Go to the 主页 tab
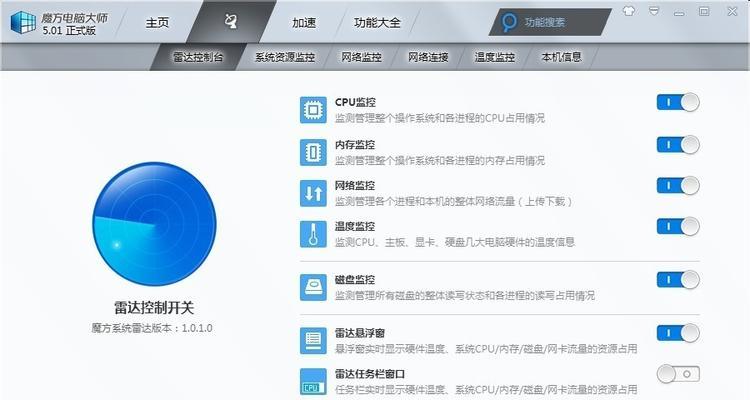The height and width of the screenshot is (400, 750). 157,22
